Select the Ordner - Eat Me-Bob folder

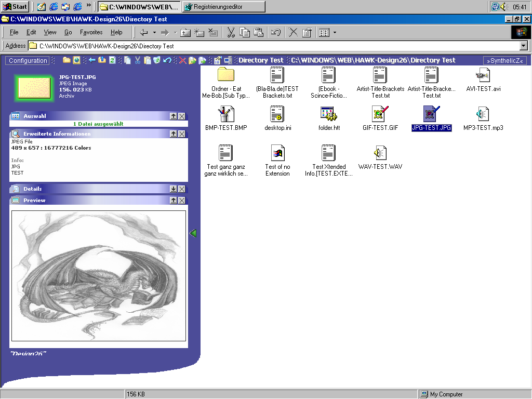click(x=226, y=83)
